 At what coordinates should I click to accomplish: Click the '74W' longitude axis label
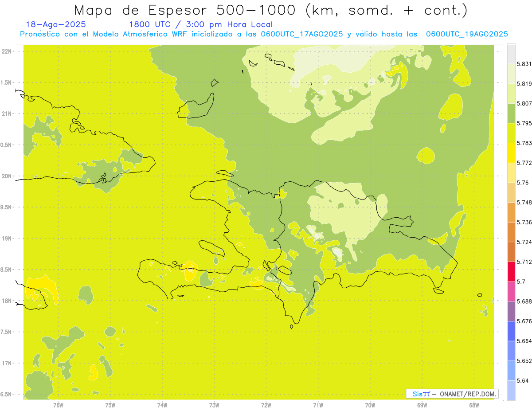162,405
